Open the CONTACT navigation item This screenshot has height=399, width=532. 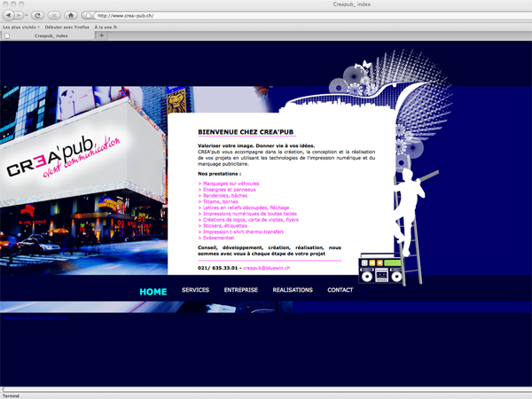(x=340, y=290)
